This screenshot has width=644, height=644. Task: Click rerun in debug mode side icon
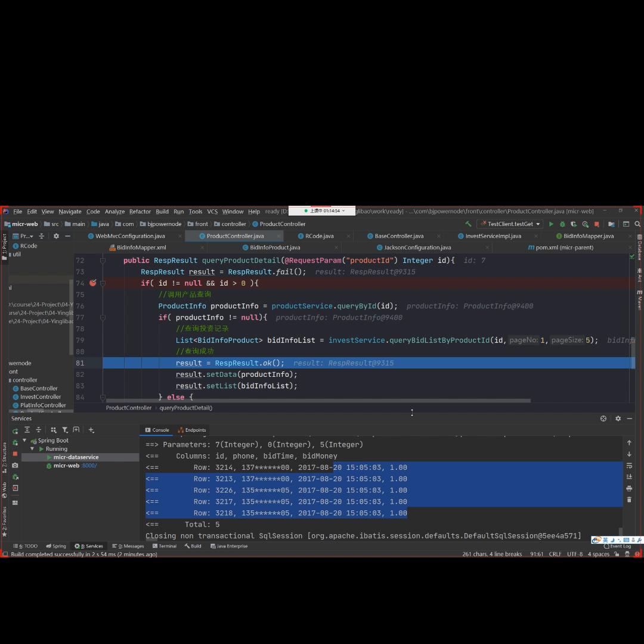click(x=15, y=442)
